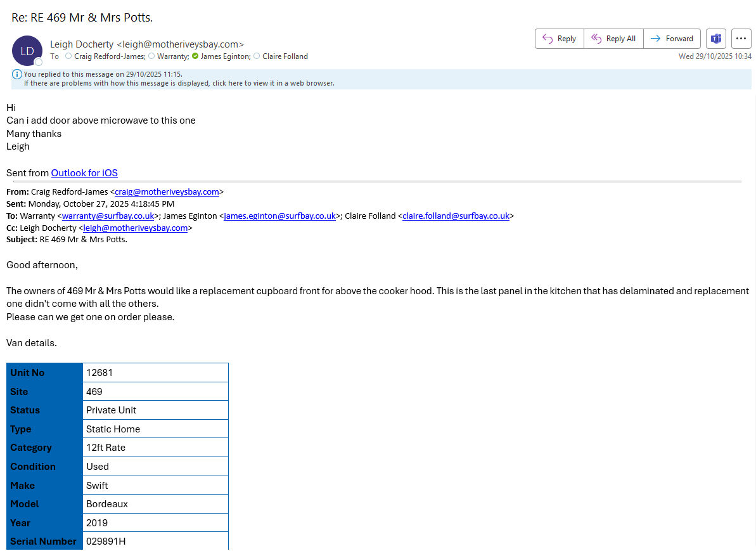
Task: Open leigh@motheriveysbay.com link in Cc line
Action: [x=136, y=228]
